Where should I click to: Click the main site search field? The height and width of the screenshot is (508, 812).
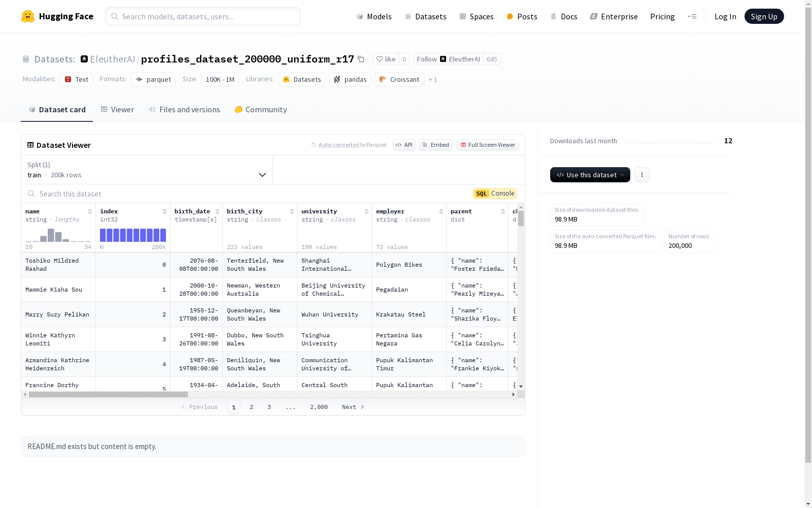(203, 16)
